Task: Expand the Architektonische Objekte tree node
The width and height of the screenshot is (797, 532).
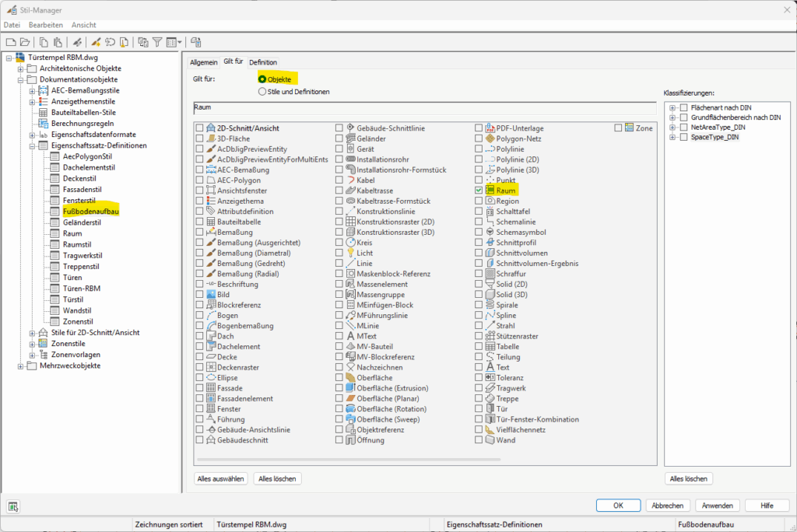Action: [21, 68]
